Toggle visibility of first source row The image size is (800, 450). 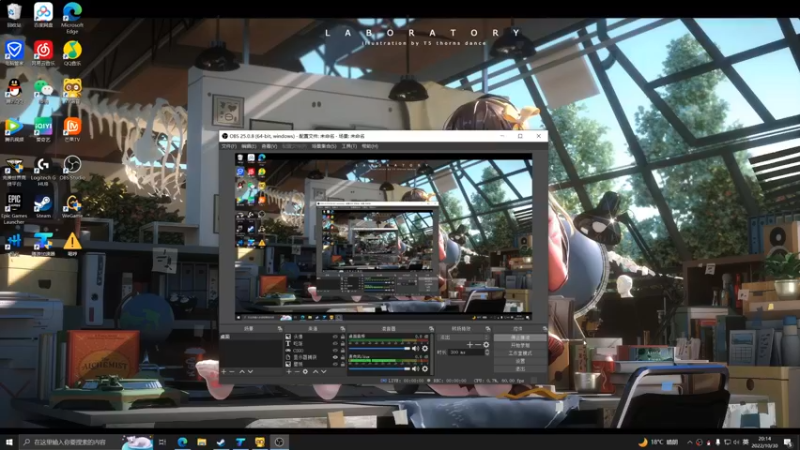coord(335,337)
